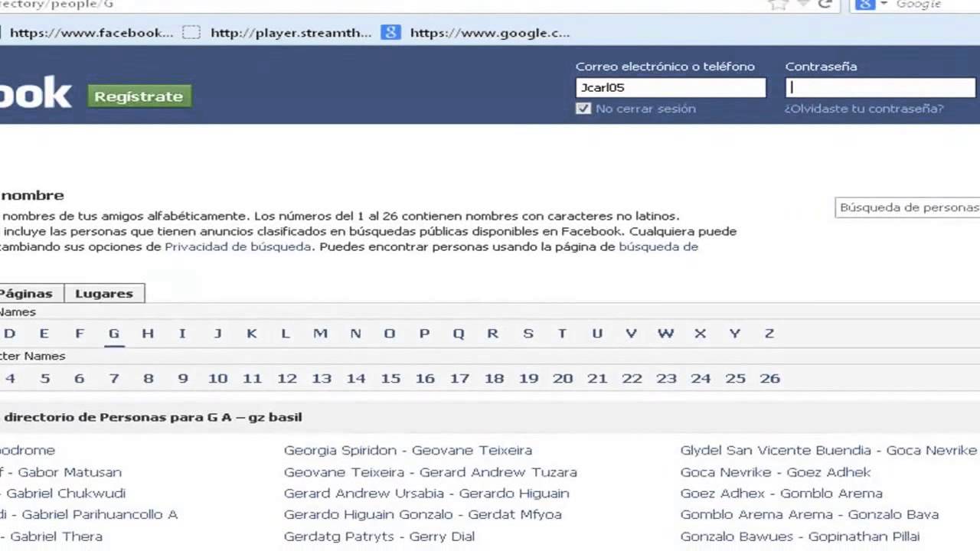Screen dimensions: 980x551
Task: Select letter F in alphabet index
Action: pos(79,334)
